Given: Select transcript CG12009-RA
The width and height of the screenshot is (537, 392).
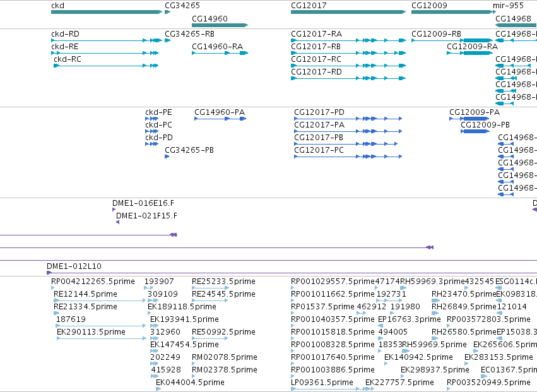Looking at the screenshot, I should point(472,47).
